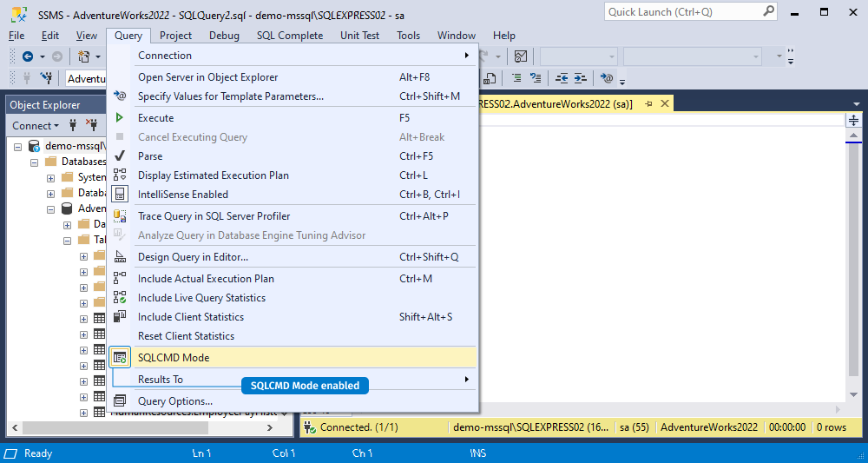Click Object Explorer horizontal scrollbar left arrow
This screenshot has width=868, height=463.
(15, 427)
